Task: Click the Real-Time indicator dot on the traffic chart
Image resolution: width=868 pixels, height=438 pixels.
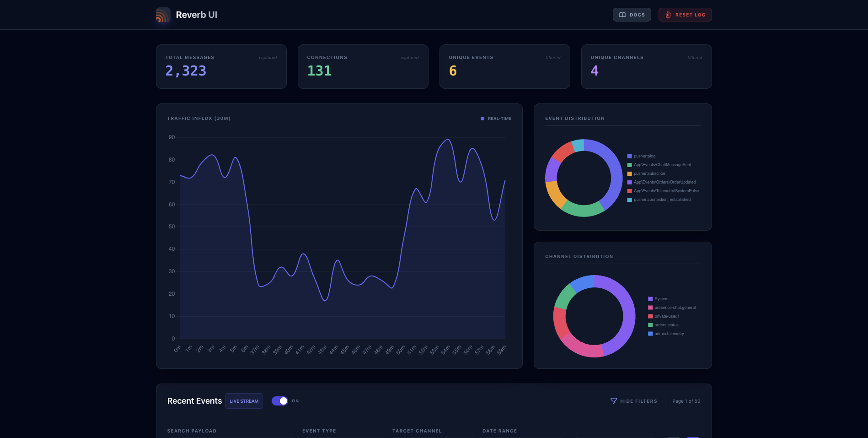Action: click(482, 118)
